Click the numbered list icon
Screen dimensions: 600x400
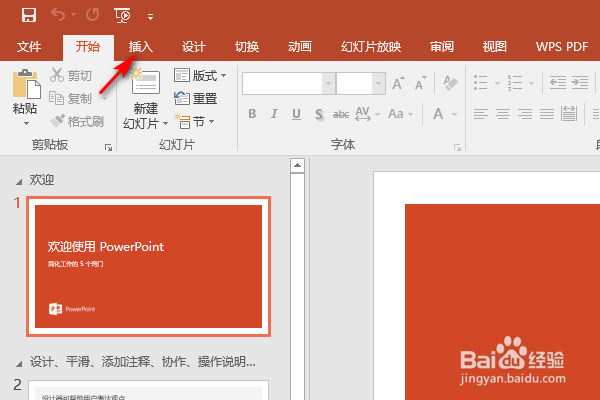[515, 83]
